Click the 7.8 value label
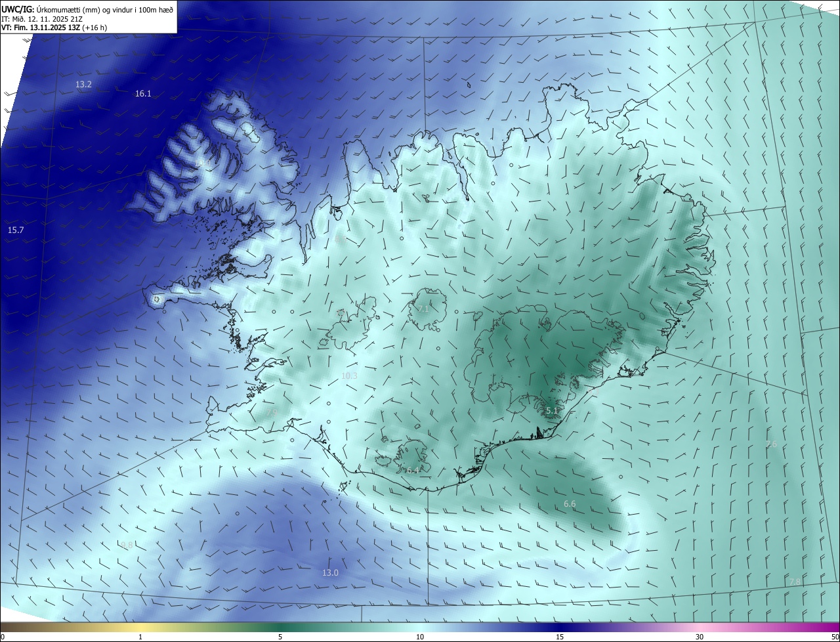This screenshot has height=642, width=840. pos(795,582)
